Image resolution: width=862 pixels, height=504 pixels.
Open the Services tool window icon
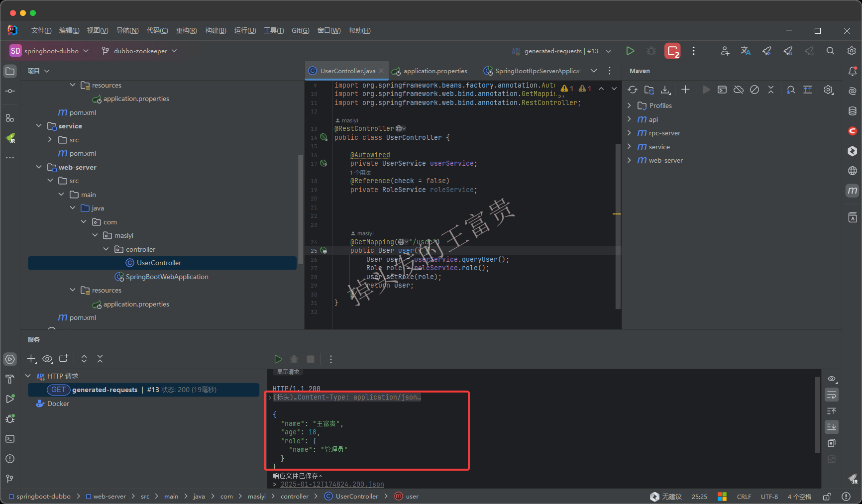[x=10, y=359]
